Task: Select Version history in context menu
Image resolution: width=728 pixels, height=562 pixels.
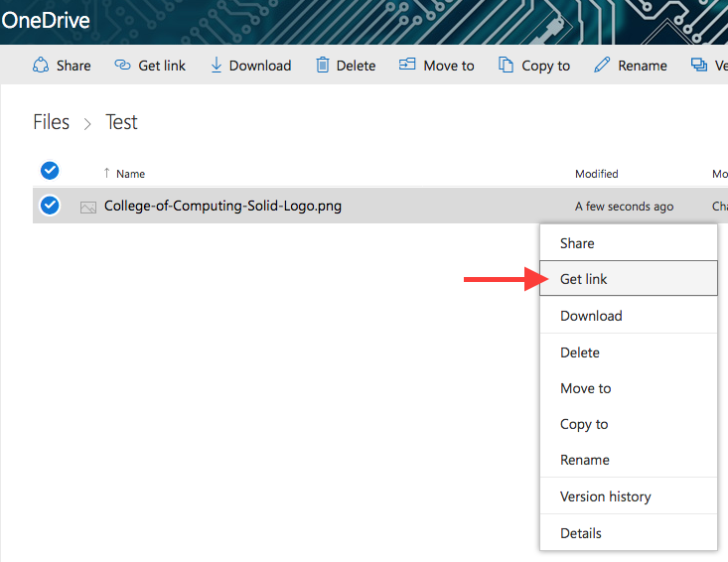Action: [x=605, y=496]
